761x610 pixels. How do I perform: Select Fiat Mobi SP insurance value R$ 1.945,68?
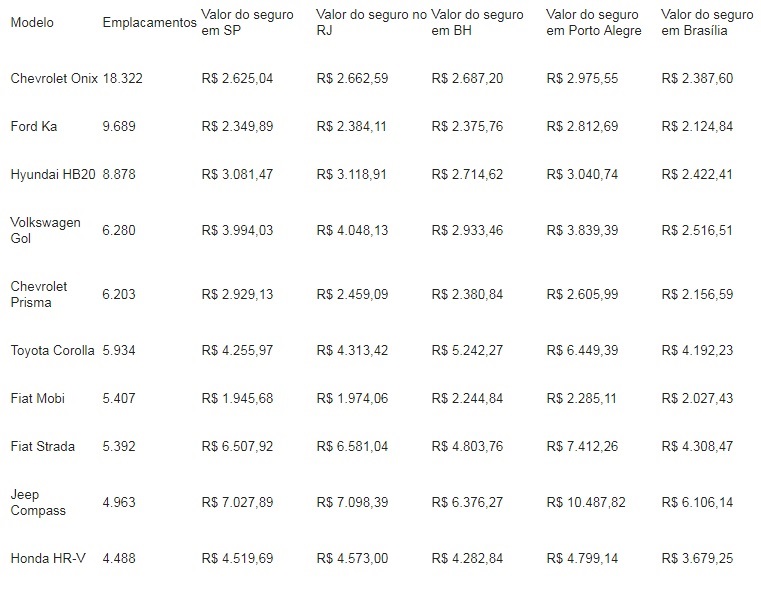click(237, 398)
